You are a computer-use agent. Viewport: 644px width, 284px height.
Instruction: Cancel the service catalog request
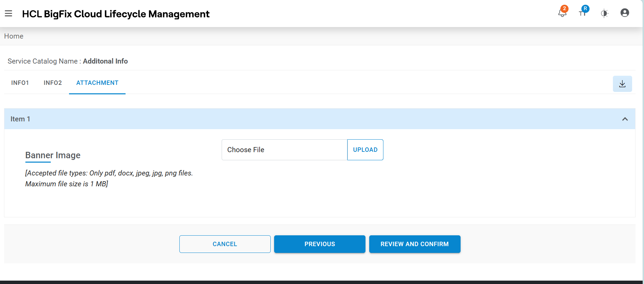[225, 244]
